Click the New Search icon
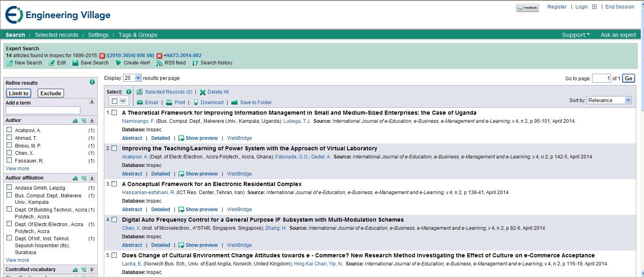Viewport: 644px width, 278px height. 9,63
